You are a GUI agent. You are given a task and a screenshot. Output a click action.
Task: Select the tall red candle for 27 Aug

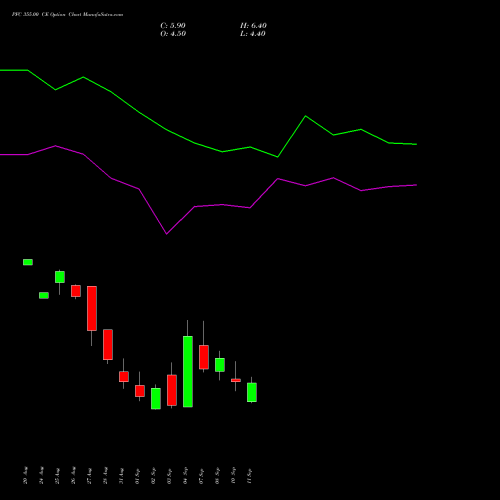pyautogui.click(x=92, y=308)
